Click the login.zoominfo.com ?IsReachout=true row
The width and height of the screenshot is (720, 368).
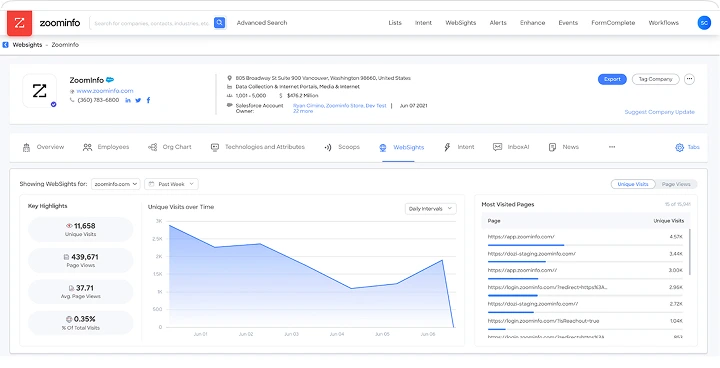tap(585, 323)
